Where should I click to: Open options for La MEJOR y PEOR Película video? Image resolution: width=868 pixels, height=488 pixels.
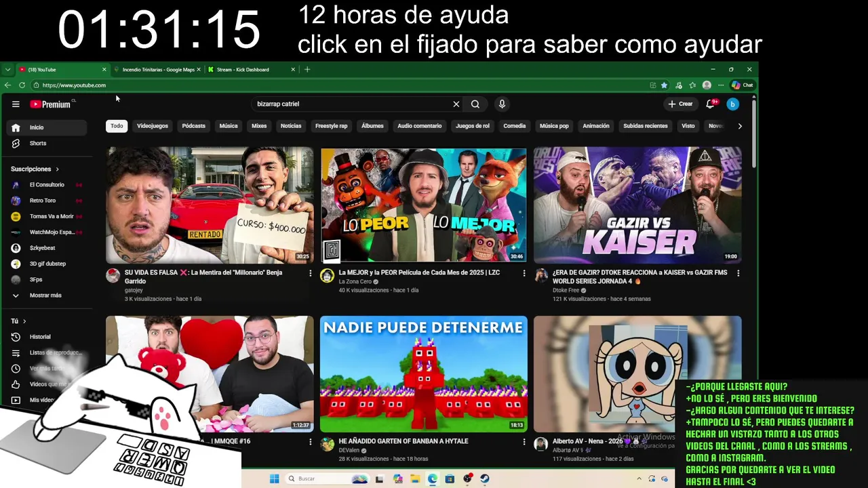[524, 273]
